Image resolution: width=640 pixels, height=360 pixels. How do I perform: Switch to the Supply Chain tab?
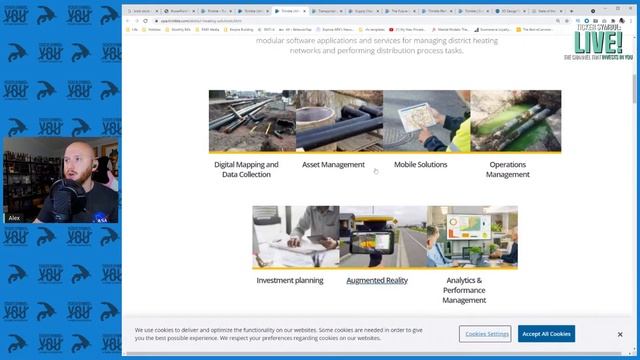pyautogui.click(x=364, y=11)
